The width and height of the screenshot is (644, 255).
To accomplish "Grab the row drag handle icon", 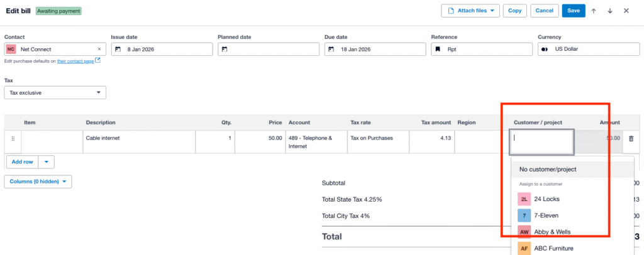I will (13, 138).
